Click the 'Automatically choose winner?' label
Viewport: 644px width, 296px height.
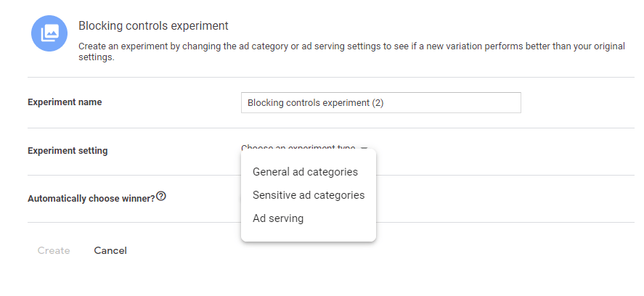click(x=91, y=198)
